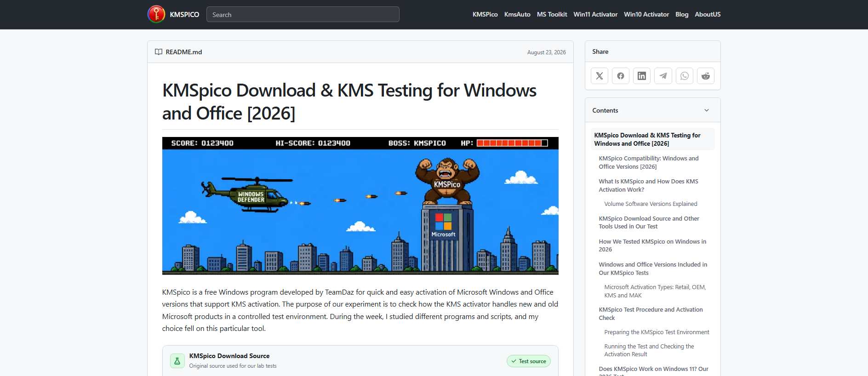Open the KMSPico nav menu item

click(485, 15)
